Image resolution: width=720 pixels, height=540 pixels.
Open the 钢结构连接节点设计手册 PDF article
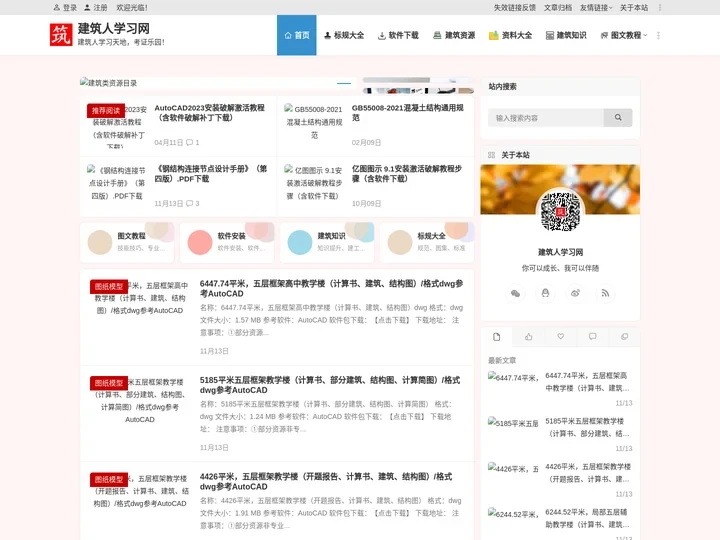pos(211,174)
